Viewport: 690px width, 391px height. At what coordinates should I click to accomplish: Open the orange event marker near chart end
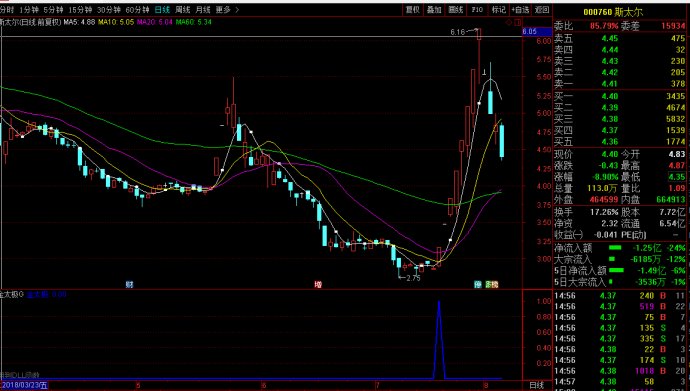point(492,285)
